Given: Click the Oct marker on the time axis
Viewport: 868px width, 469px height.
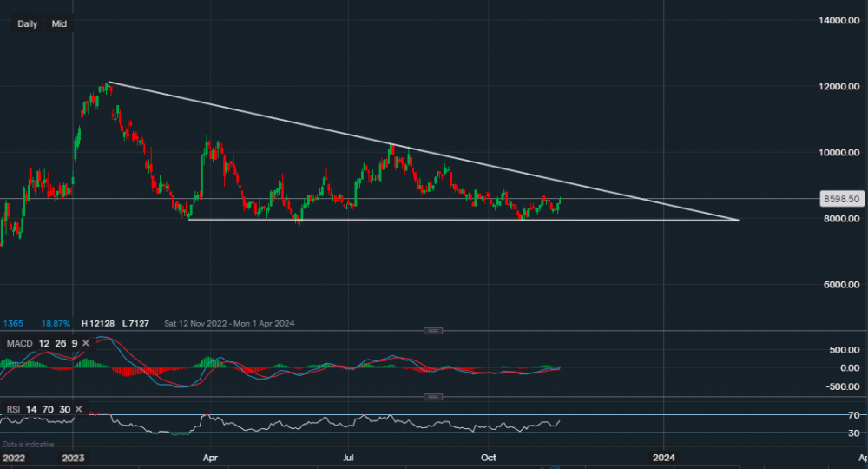Looking at the screenshot, I should pos(489,457).
